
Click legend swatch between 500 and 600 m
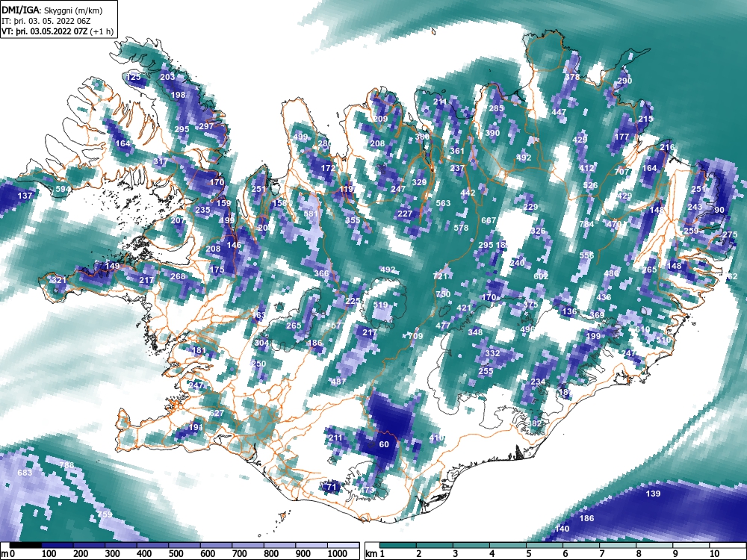click(185, 545)
